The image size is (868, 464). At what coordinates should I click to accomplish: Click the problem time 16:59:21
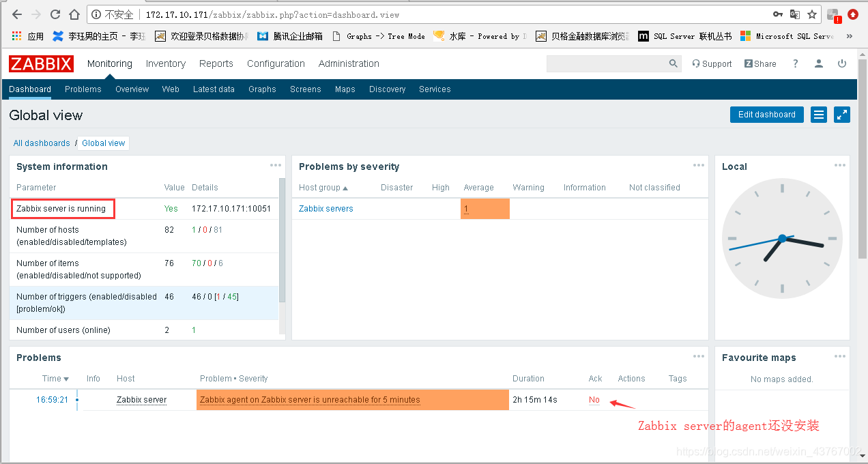(x=52, y=400)
